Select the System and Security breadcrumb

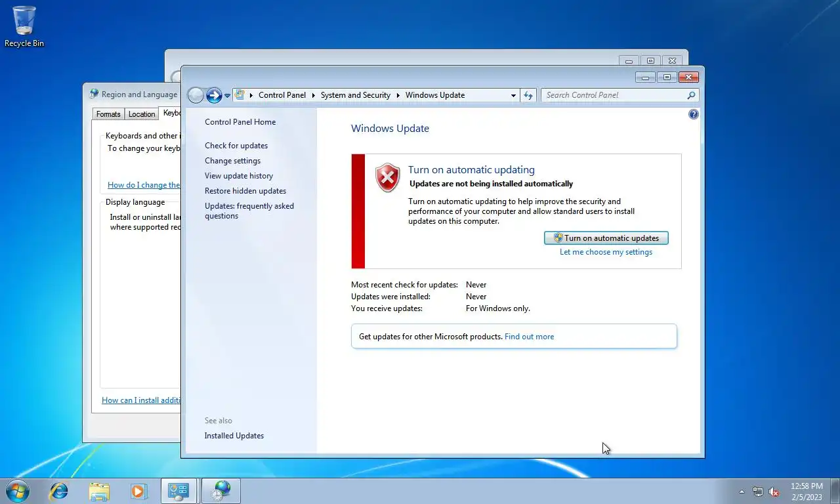click(x=355, y=95)
